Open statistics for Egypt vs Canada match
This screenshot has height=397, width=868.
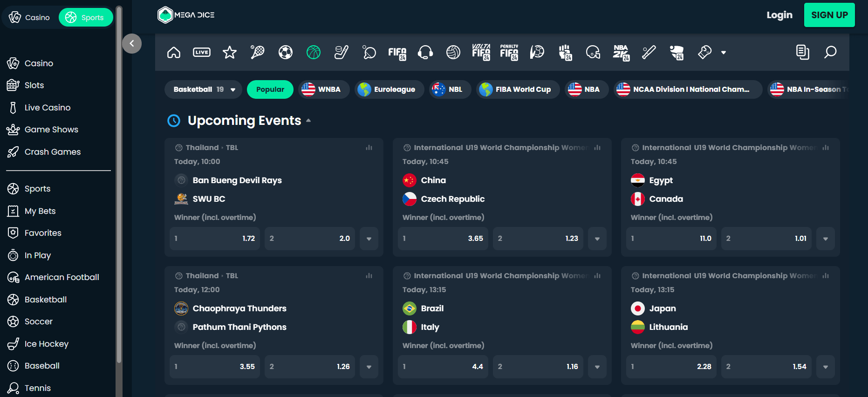[826, 148]
